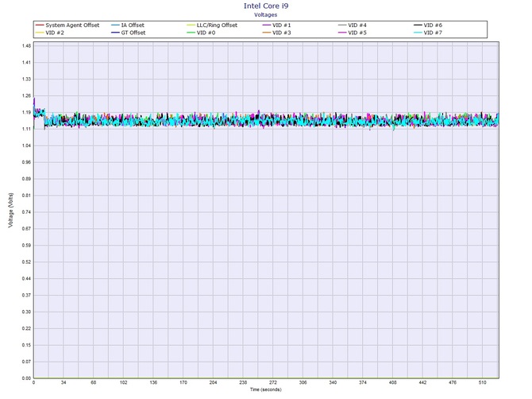Click the 306 tick label on the time axis
The height and width of the screenshot is (399, 532).
303,382
